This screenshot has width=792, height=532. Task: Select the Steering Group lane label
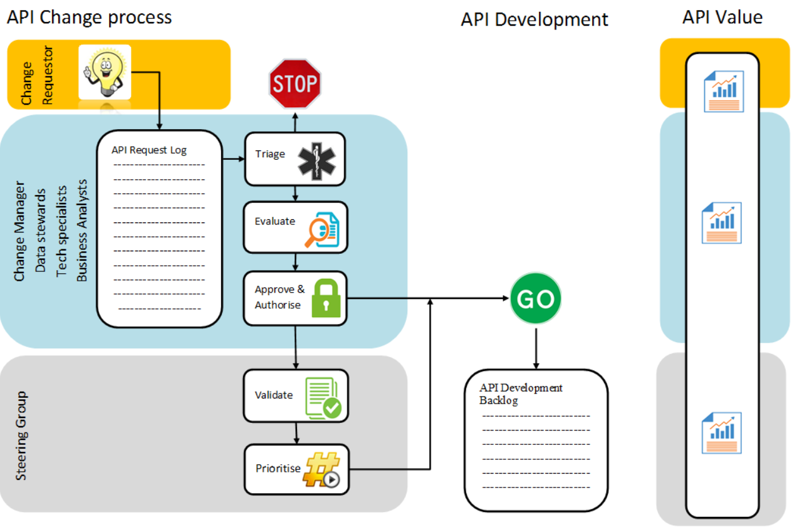(x=21, y=436)
